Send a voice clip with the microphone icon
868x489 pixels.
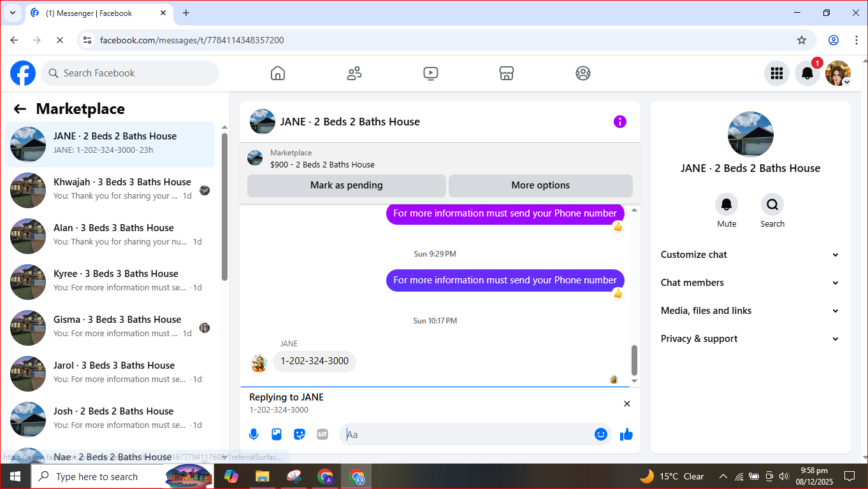pos(254,434)
